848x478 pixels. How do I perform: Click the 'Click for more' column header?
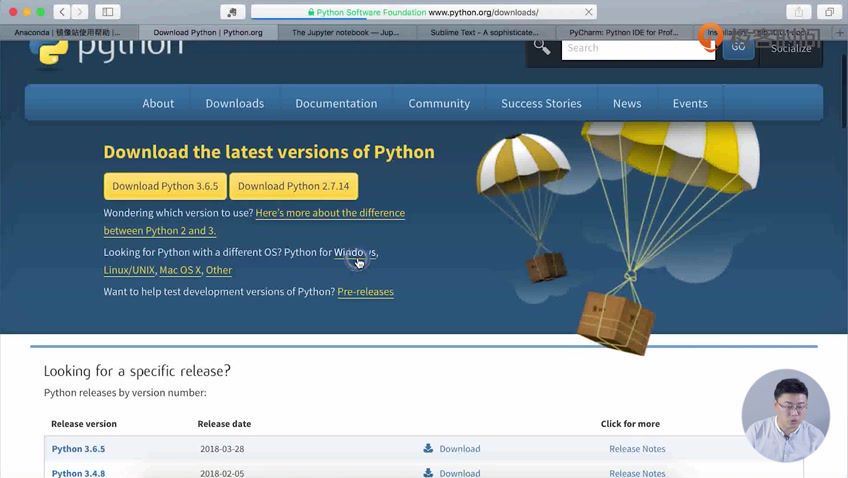click(630, 424)
